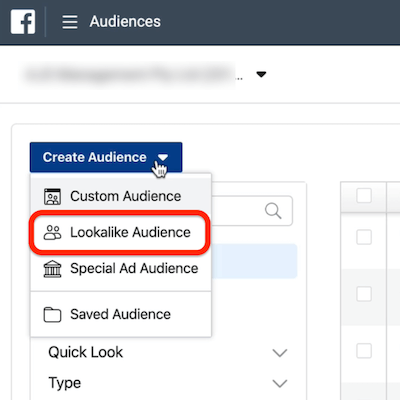Viewport: 400px width, 400px height.
Task: Open the hamburger navigation menu
Action: click(x=70, y=22)
